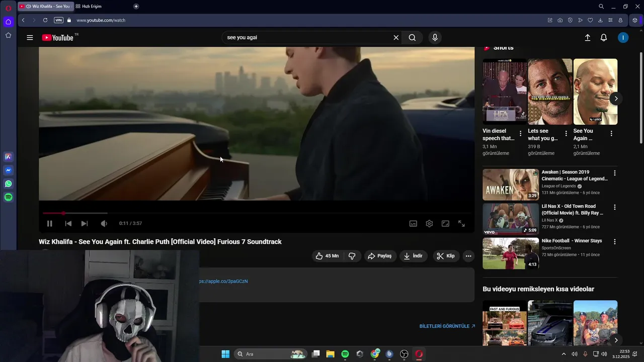
Task: Open File Explorer from the taskbar
Action: pos(330,354)
